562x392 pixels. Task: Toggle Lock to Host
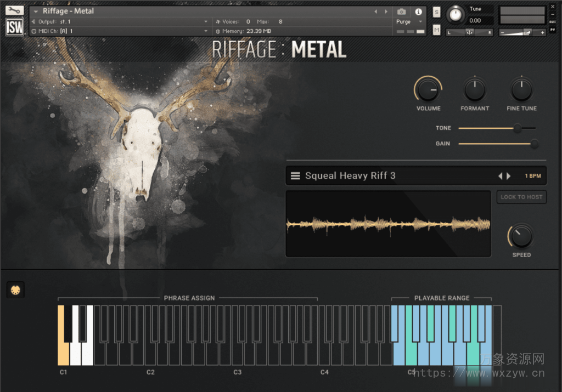[x=521, y=197]
